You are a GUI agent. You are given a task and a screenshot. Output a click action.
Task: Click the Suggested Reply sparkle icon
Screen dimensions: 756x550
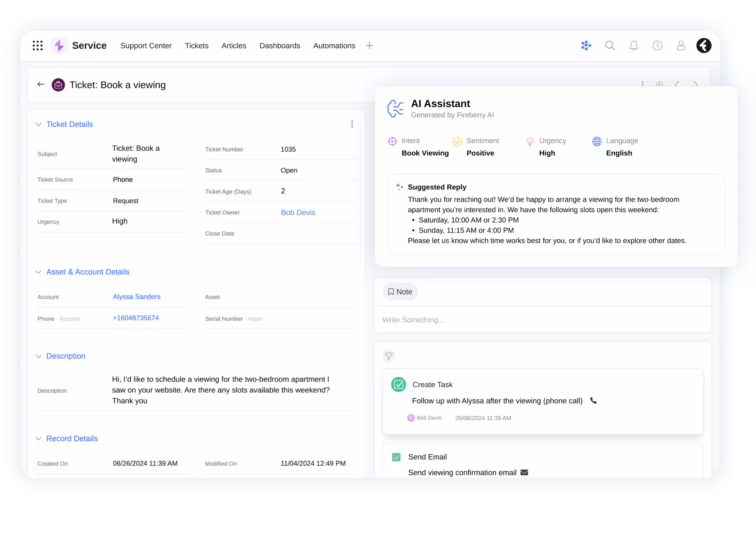coord(399,187)
